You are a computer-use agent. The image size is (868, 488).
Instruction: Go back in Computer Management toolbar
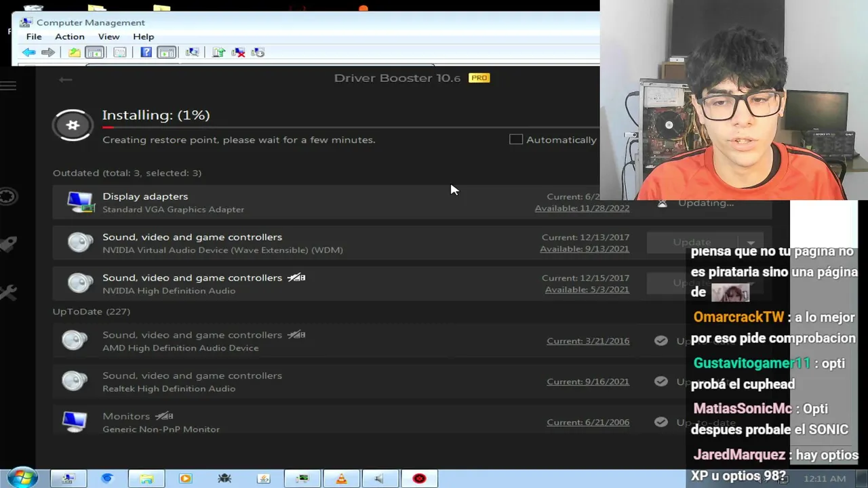[x=28, y=52]
